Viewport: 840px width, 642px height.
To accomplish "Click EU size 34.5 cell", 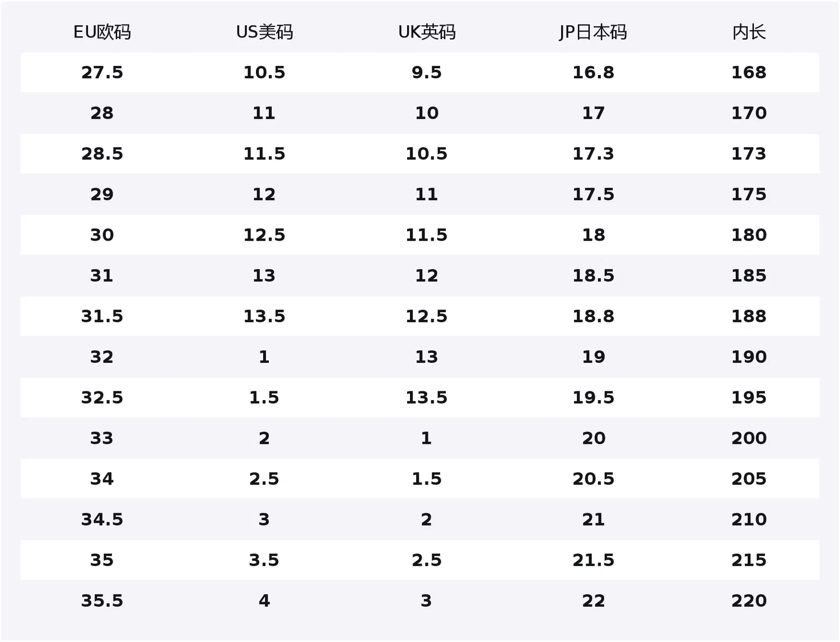I will click(102, 519).
